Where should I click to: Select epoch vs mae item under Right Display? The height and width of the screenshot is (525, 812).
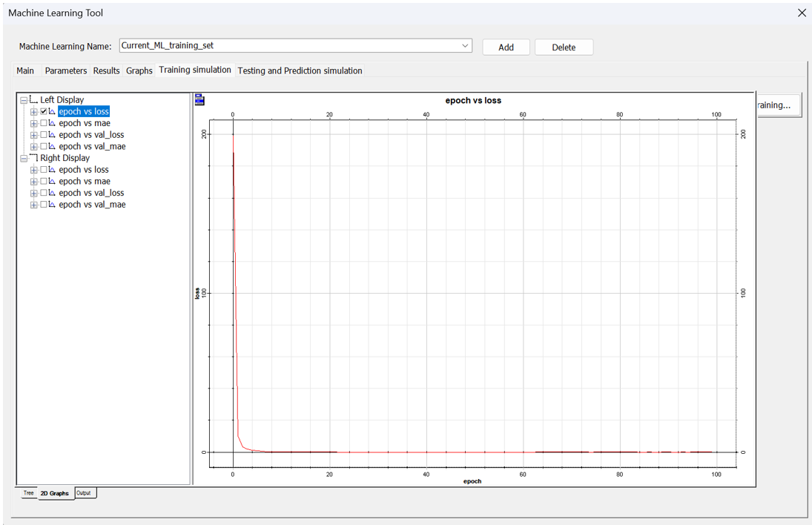coord(85,182)
